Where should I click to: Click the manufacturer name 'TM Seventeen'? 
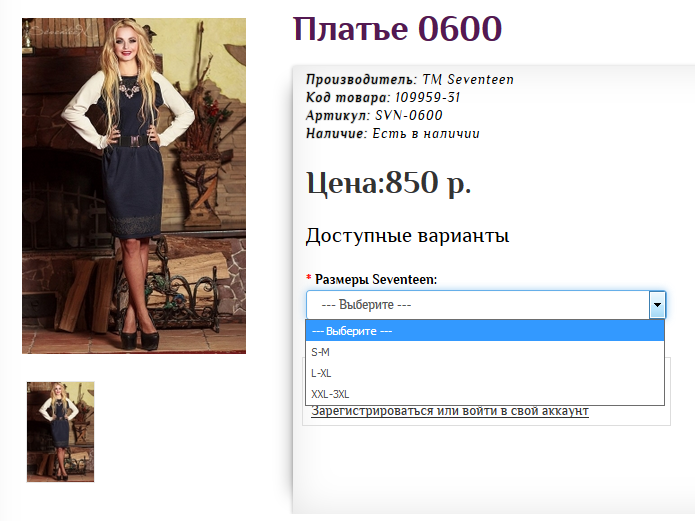[468, 79]
